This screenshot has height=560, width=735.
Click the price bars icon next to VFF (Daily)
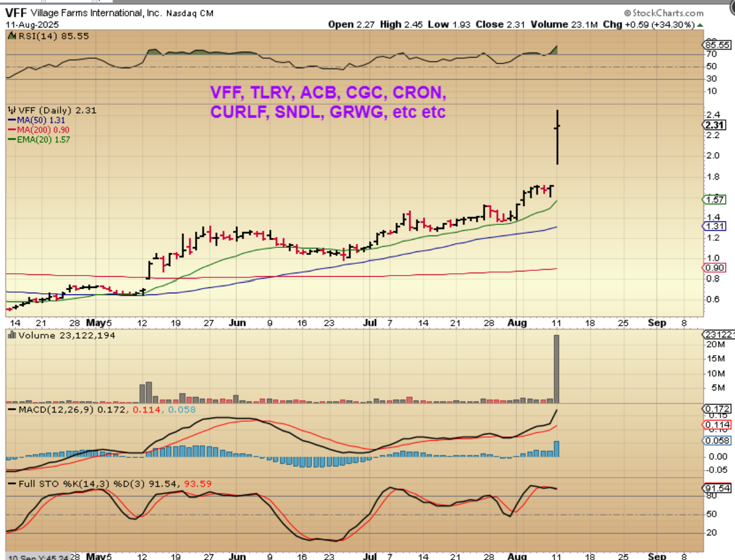tap(11, 110)
